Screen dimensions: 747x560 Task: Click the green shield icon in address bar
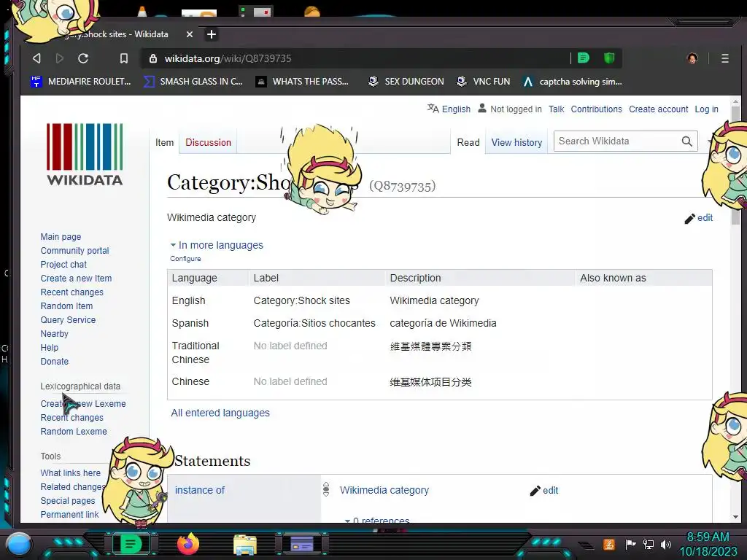[x=609, y=58]
